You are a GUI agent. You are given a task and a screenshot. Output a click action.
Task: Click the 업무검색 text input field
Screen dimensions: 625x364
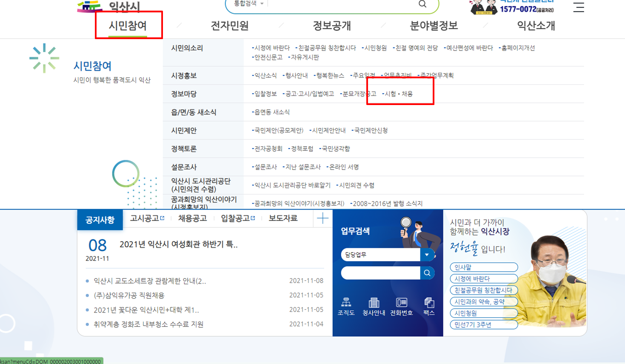point(381,273)
